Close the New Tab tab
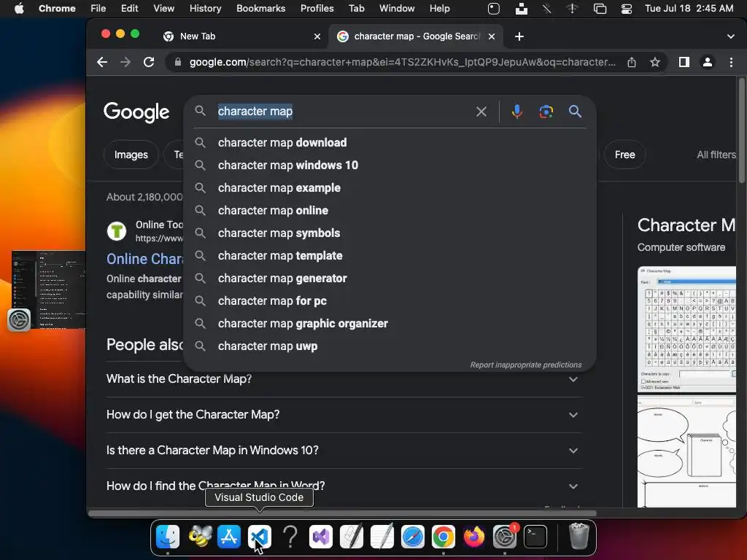 [317, 36]
